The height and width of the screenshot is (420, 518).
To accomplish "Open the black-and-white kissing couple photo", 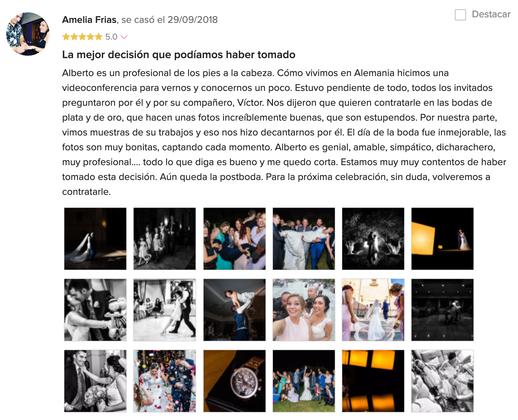I will tap(95, 310).
